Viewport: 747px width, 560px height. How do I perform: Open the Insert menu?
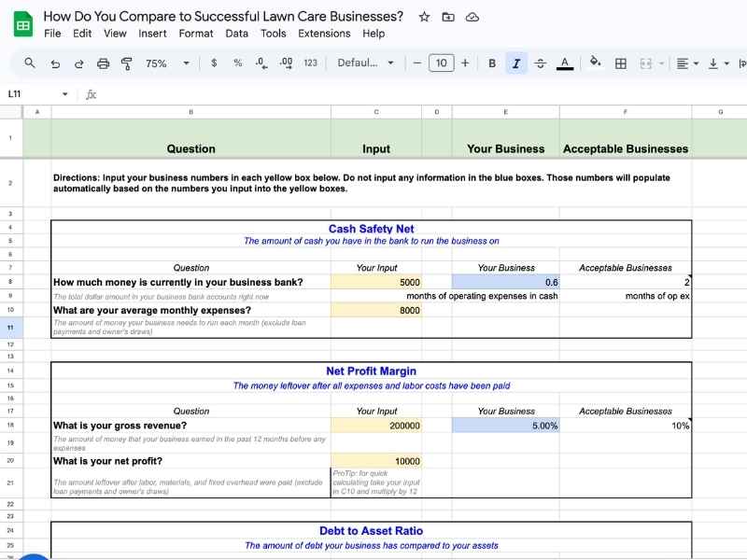(152, 34)
